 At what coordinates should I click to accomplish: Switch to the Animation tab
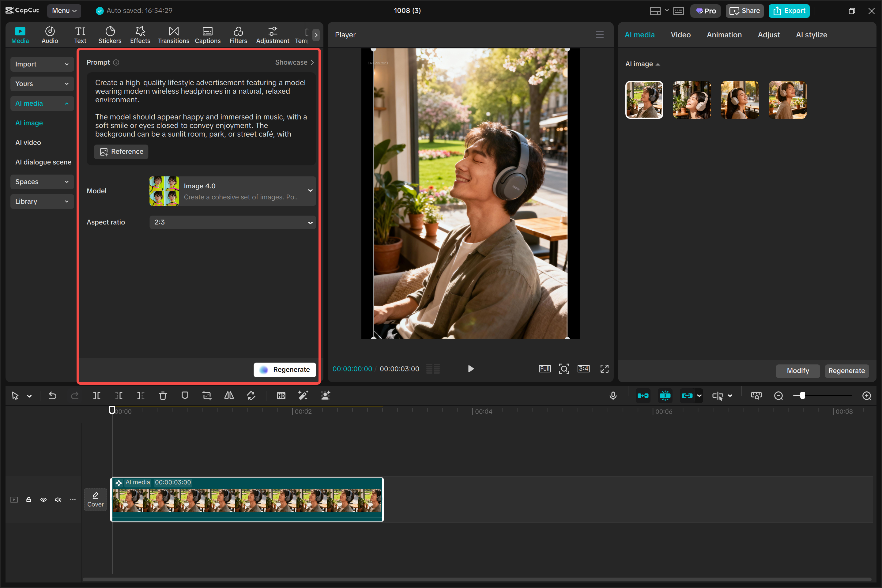[x=724, y=35]
